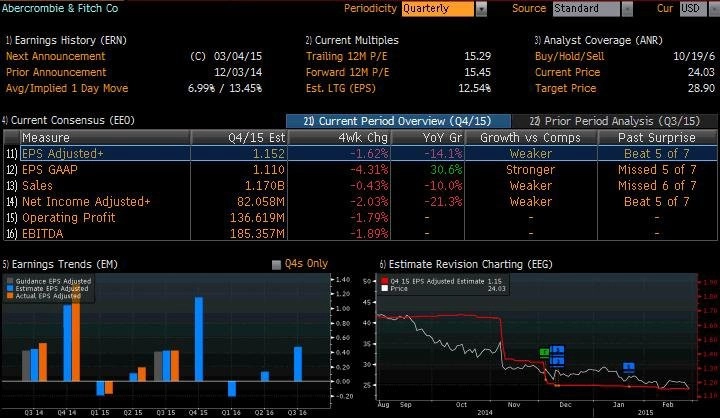Click the Current Price value 24.03
The image size is (720, 418).
(x=701, y=73)
